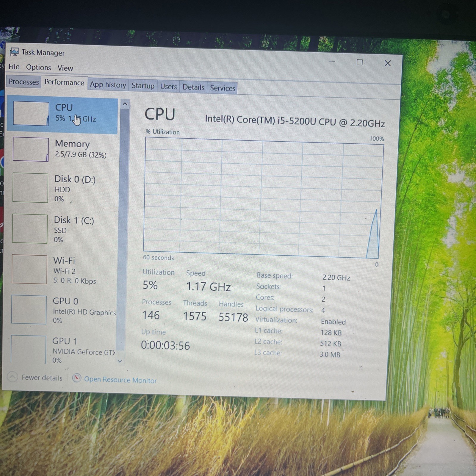
Task: Select GPU 1 NVIDIA GeForce entry
Action: click(62, 350)
